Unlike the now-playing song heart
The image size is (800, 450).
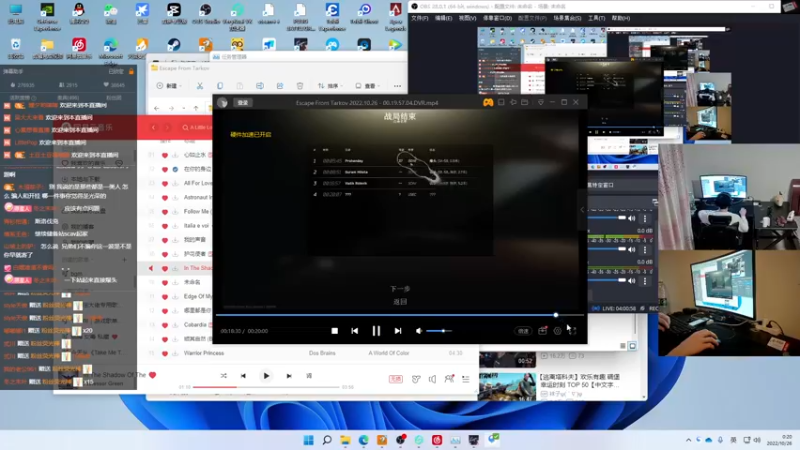[x=152, y=375]
